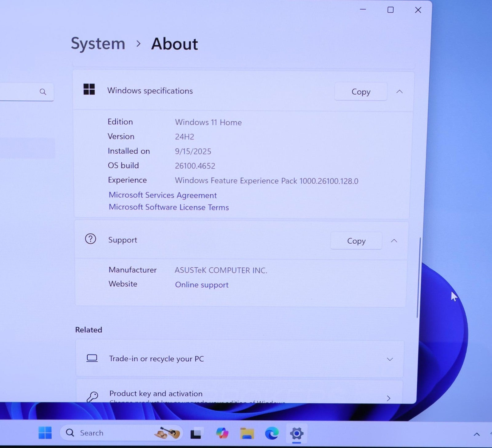Click the settings page vertical scrollbar
This screenshot has height=448, width=492.
click(418, 277)
